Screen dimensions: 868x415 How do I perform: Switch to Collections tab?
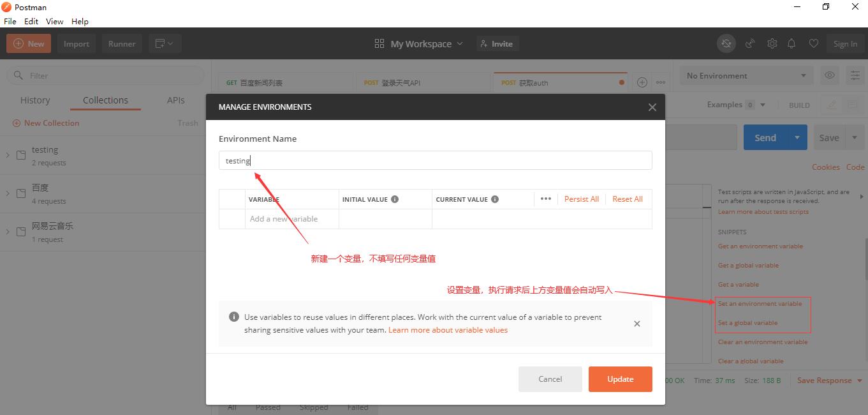pyautogui.click(x=105, y=100)
